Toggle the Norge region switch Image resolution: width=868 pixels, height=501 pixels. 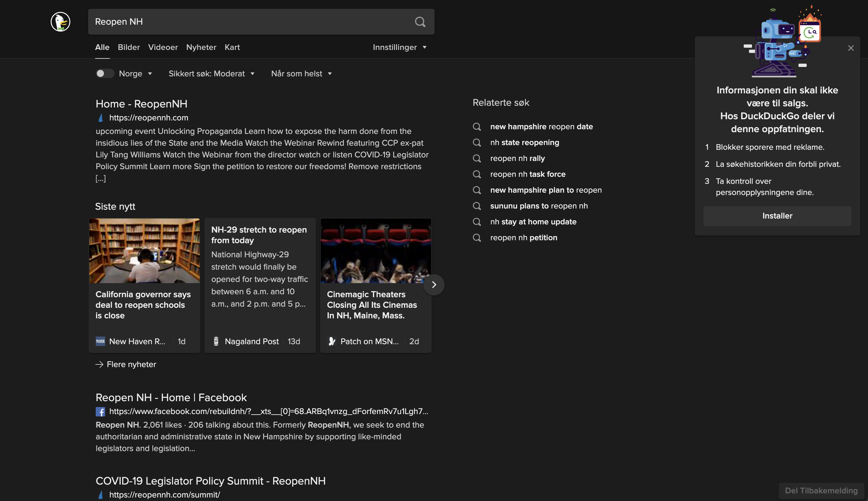tap(105, 74)
